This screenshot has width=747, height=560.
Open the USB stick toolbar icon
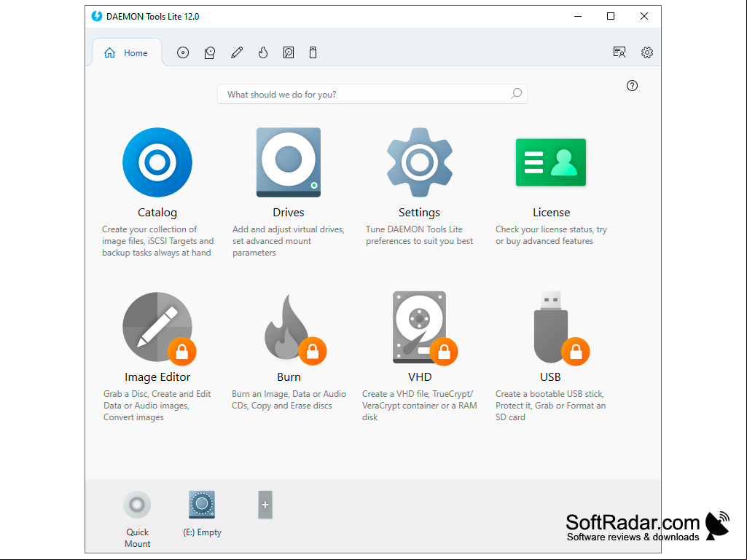click(x=313, y=53)
